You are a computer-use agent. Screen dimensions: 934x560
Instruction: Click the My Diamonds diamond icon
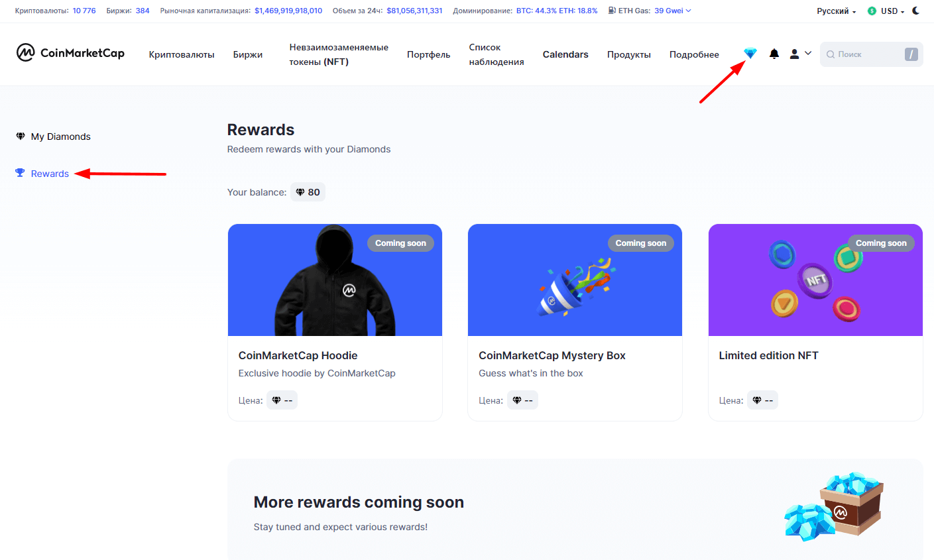21,136
